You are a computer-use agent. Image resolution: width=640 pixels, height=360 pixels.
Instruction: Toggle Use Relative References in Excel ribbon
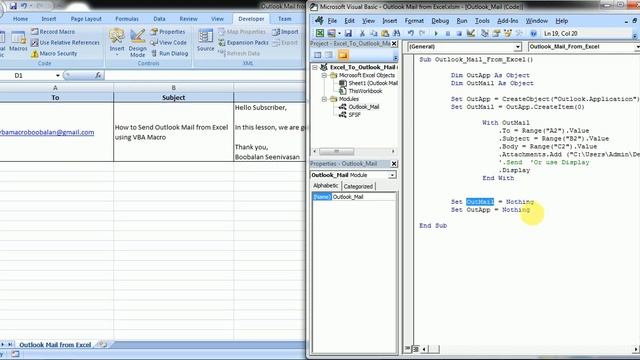pyautogui.click(x=66, y=42)
